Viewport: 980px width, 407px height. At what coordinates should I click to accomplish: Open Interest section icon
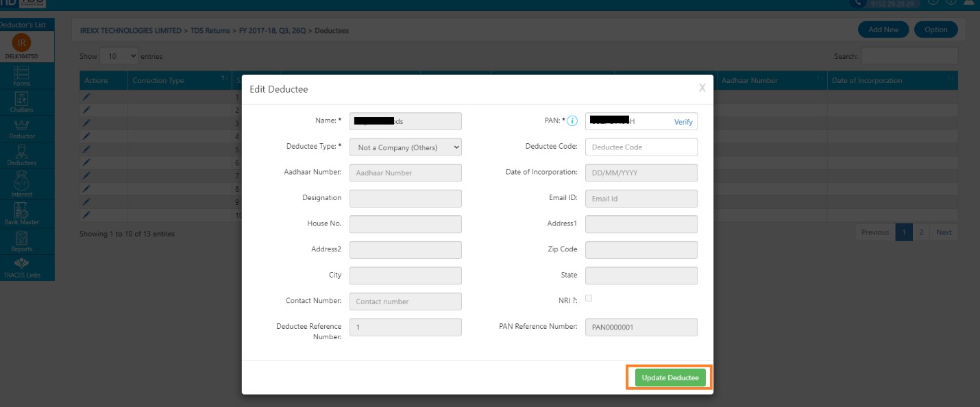[22, 185]
